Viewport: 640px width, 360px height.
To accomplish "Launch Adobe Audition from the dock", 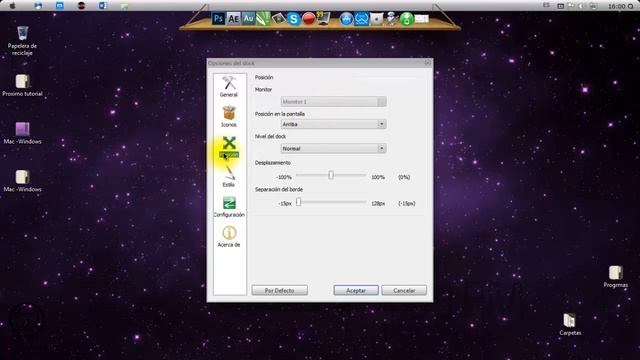I will (248, 19).
